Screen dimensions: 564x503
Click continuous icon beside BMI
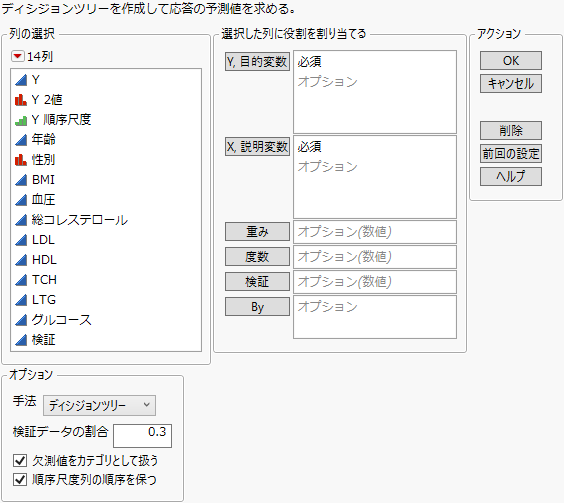pos(21,180)
